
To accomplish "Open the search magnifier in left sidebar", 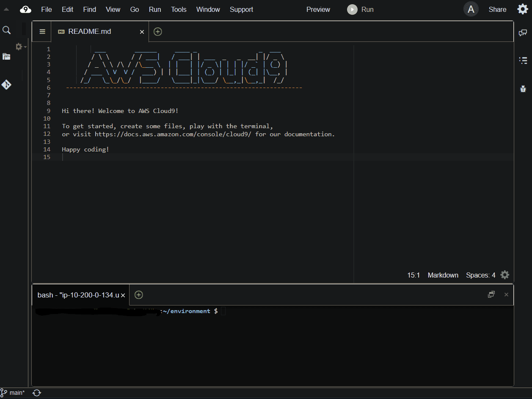I will click(x=6, y=30).
